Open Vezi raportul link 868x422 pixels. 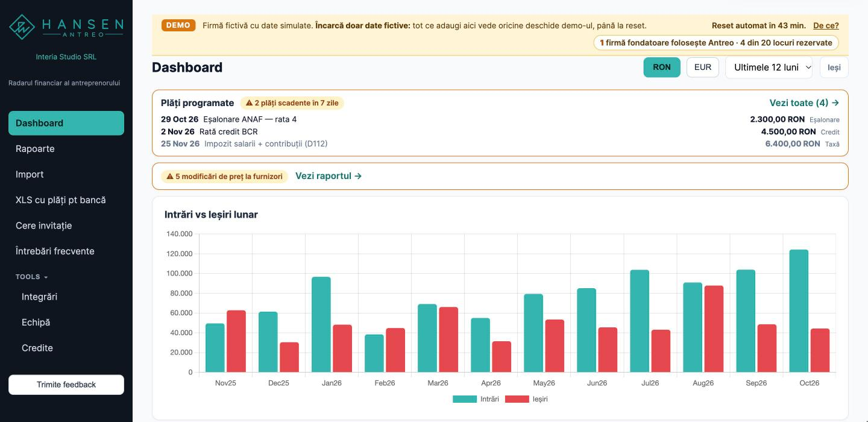pyautogui.click(x=329, y=176)
